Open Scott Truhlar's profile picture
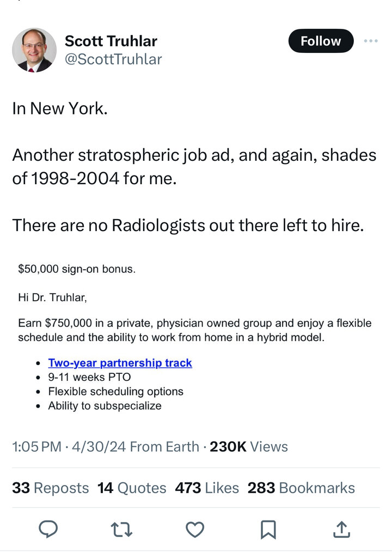Viewport: 392px width, 558px height. [34, 50]
